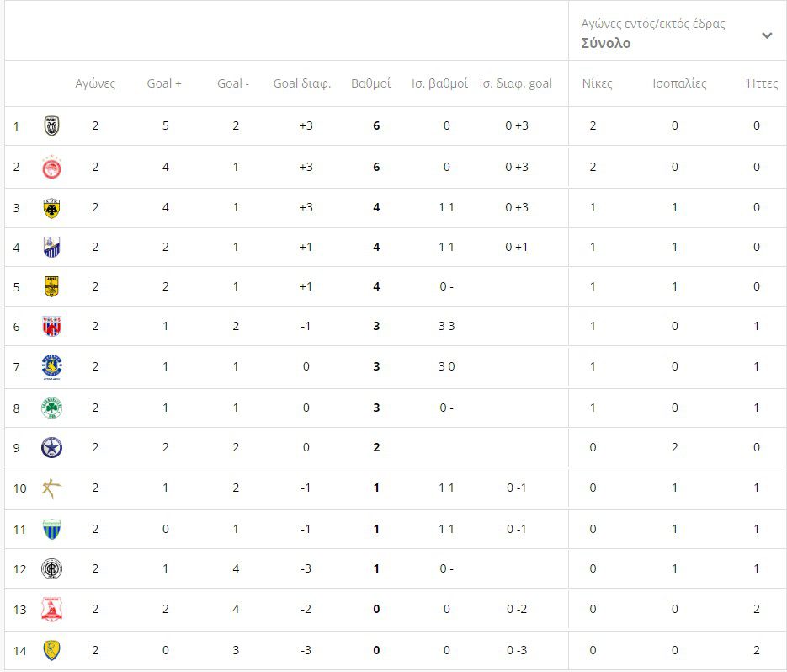Expand the Σύνολο home/away dropdown arrow
The image size is (787, 672).
(767, 35)
